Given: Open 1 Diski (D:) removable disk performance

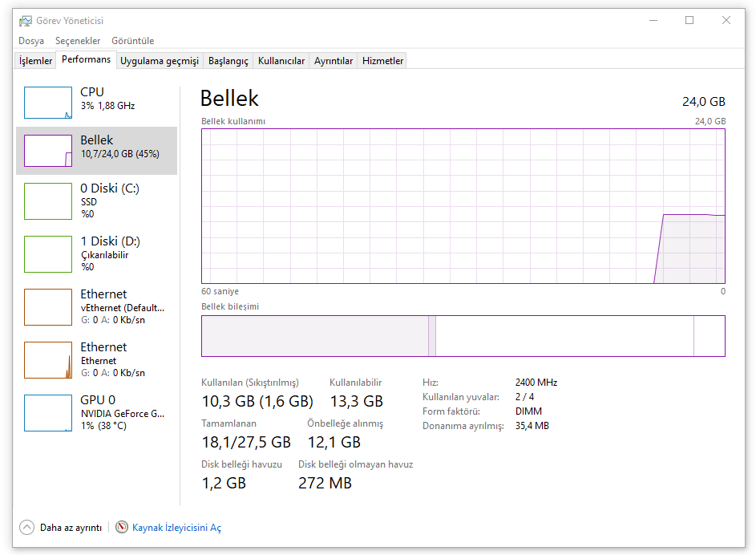Looking at the screenshot, I should click(x=96, y=253).
